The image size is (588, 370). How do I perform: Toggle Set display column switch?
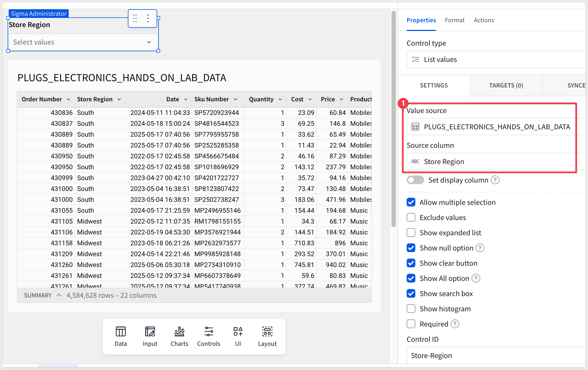(415, 180)
